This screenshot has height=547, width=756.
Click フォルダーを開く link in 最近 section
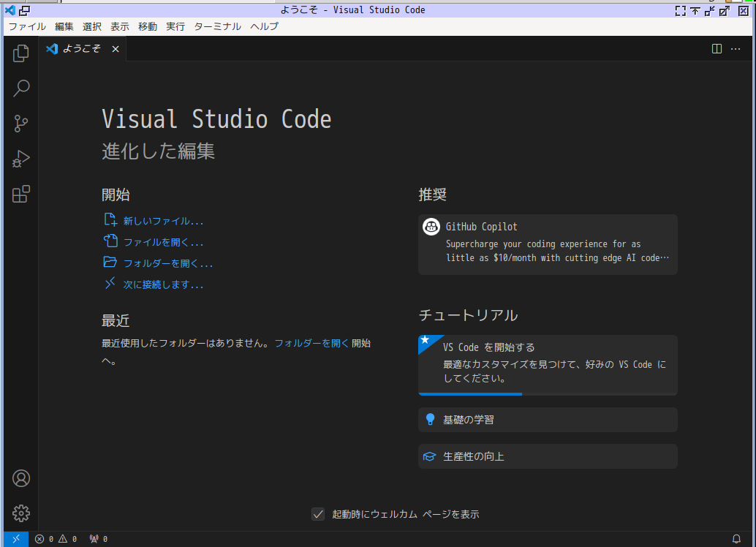pos(311,343)
